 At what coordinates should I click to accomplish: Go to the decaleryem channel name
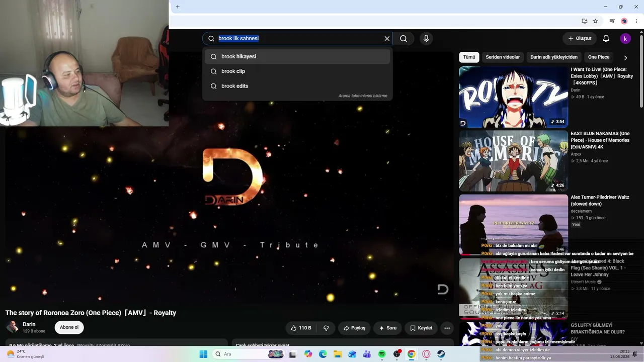[581, 211]
